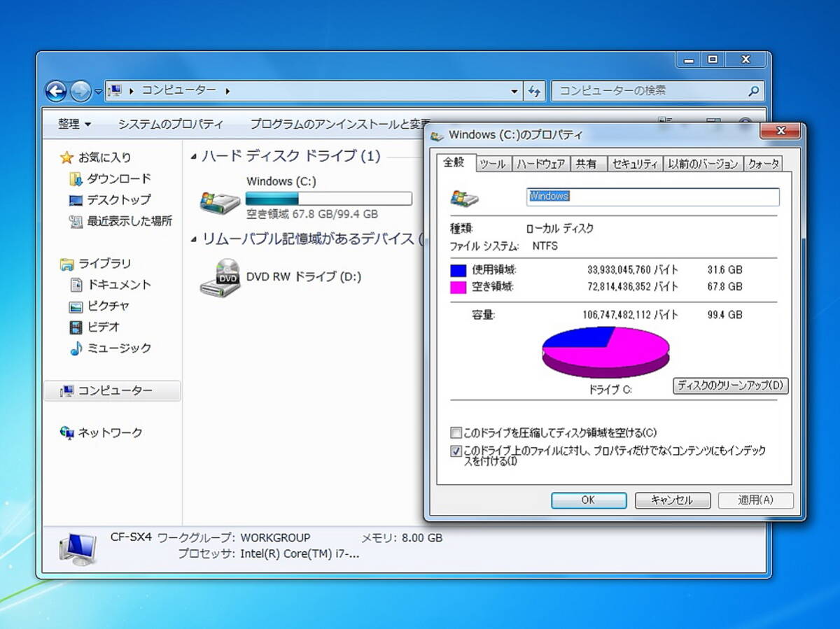The width and height of the screenshot is (840, 629).
Task: Select the DVD RW ドライブ (D:) icon
Action: pos(220,278)
